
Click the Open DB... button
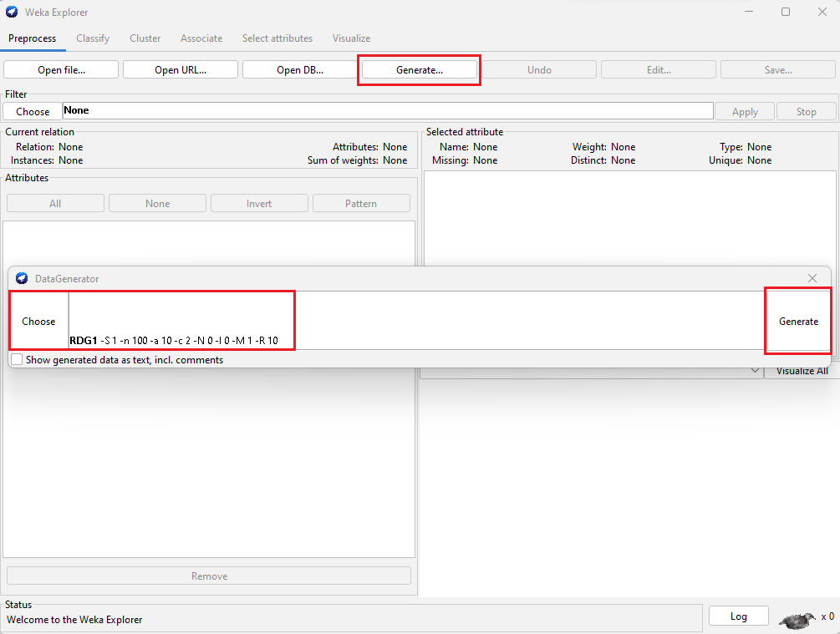(x=300, y=69)
